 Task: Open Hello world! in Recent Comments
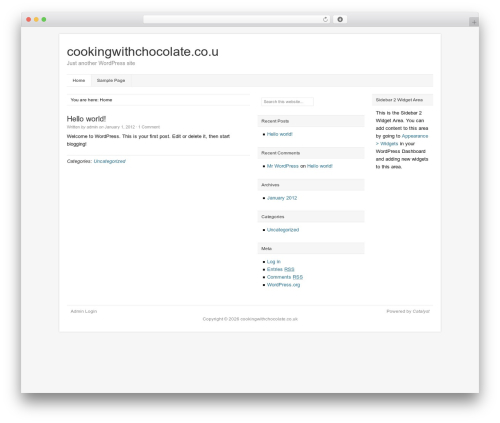[x=320, y=166]
